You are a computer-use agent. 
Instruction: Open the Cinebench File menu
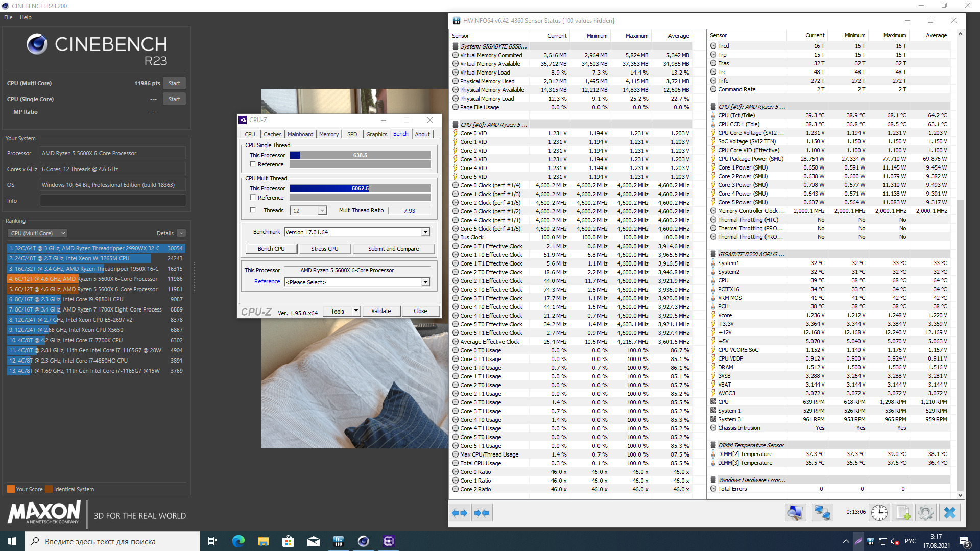coord(8,17)
